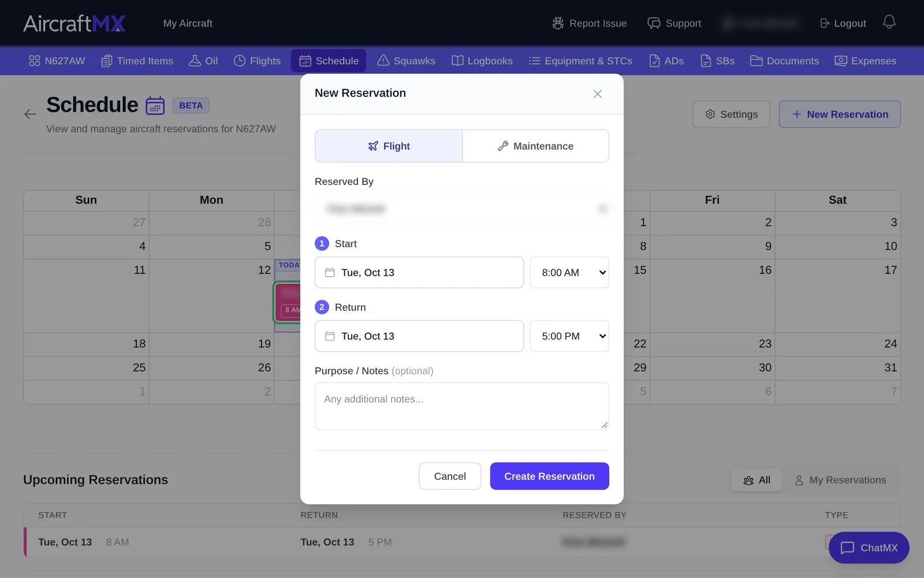
Task: Click the Logout button
Action: (x=843, y=23)
